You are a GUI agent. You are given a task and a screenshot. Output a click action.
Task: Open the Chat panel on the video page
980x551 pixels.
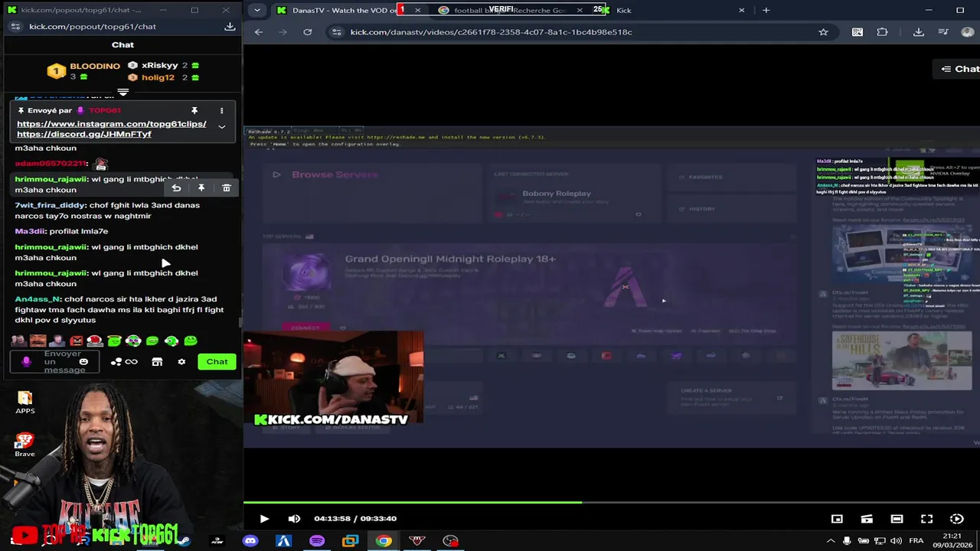[x=960, y=69]
